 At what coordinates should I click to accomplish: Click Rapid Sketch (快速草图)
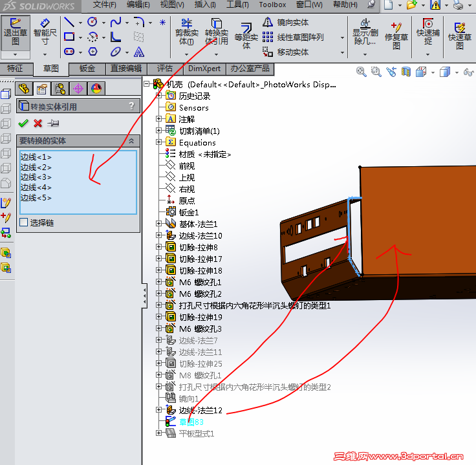(x=460, y=36)
